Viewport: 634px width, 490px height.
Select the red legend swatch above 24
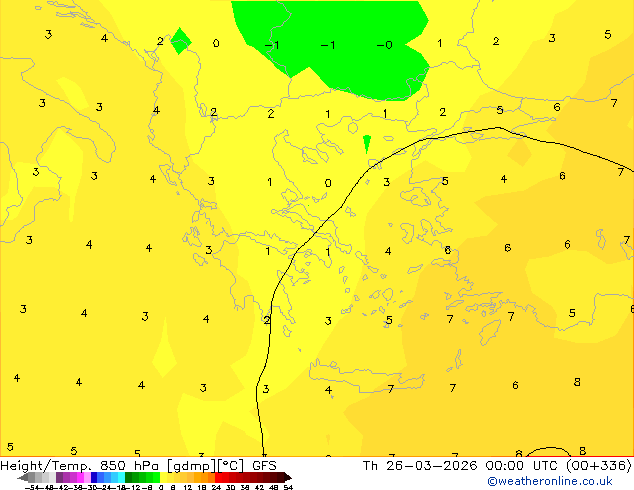click(x=218, y=477)
